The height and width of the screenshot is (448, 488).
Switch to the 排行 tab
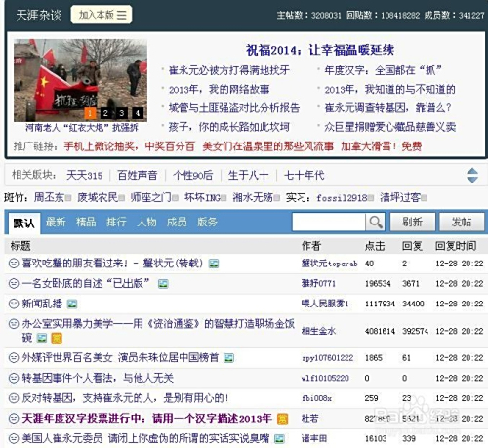(x=116, y=222)
